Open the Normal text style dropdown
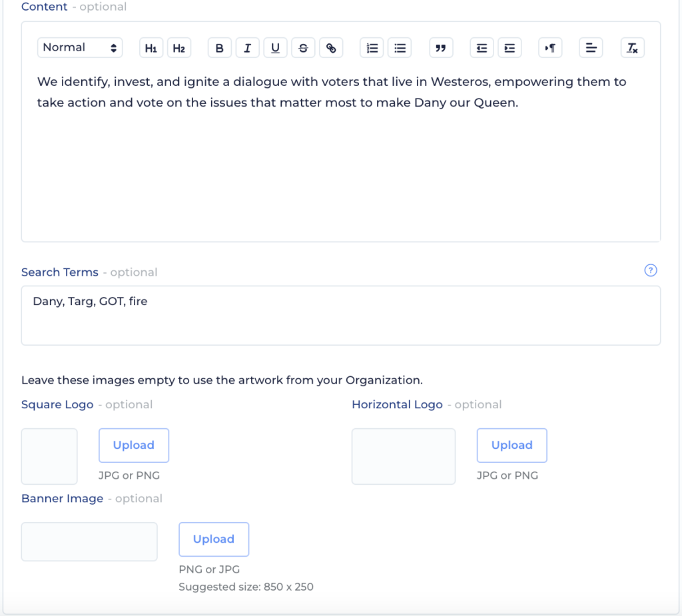 point(80,48)
